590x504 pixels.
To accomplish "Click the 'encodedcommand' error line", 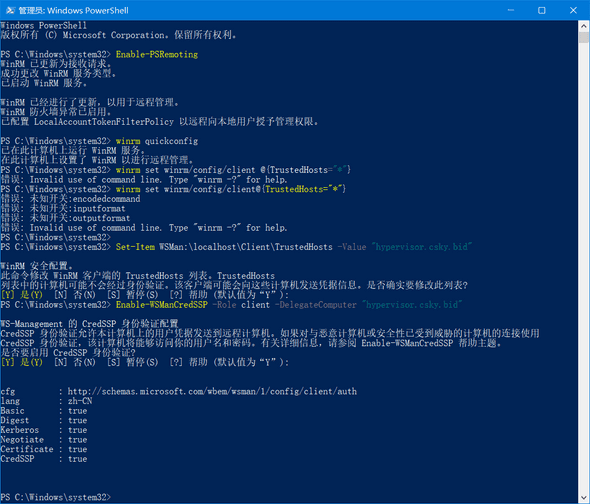I will pyautogui.click(x=70, y=199).
